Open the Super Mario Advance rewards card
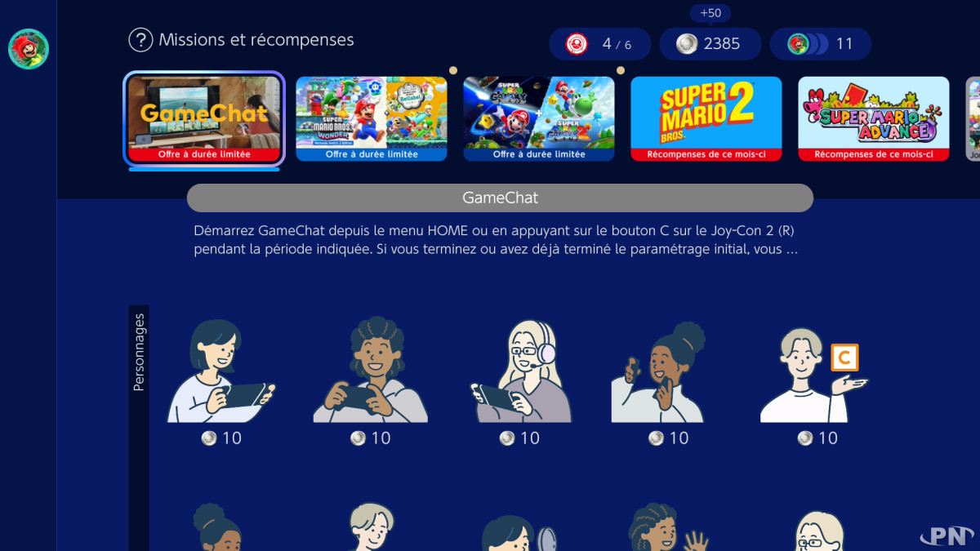 click(874, 119)
